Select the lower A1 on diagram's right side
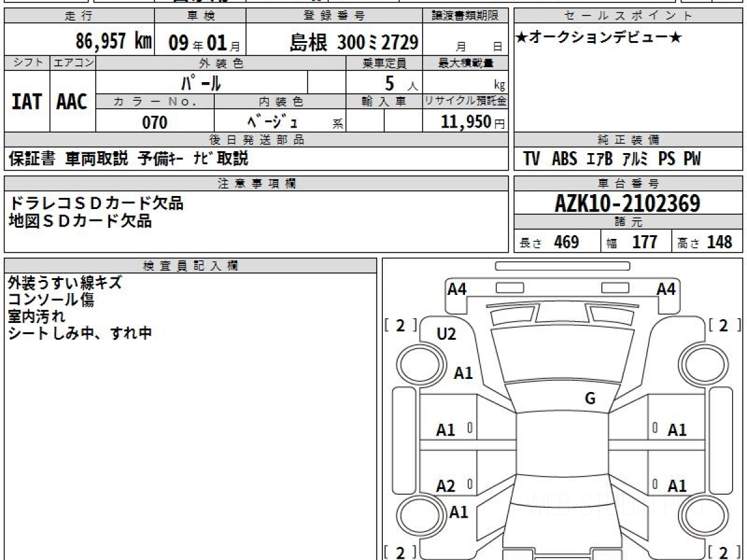The image size is (747, 560). tap(677, 486)
